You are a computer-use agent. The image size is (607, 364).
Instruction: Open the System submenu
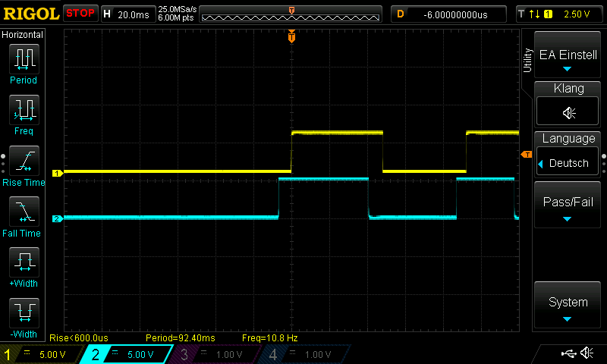(568, 305)
